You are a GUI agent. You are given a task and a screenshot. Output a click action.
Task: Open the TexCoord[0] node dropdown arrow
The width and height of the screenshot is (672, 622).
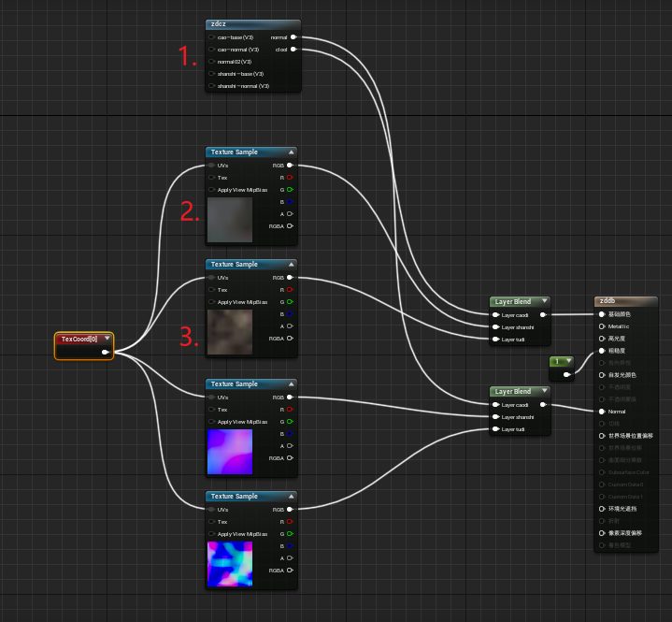pyautogui.click(x=107, y=339)
